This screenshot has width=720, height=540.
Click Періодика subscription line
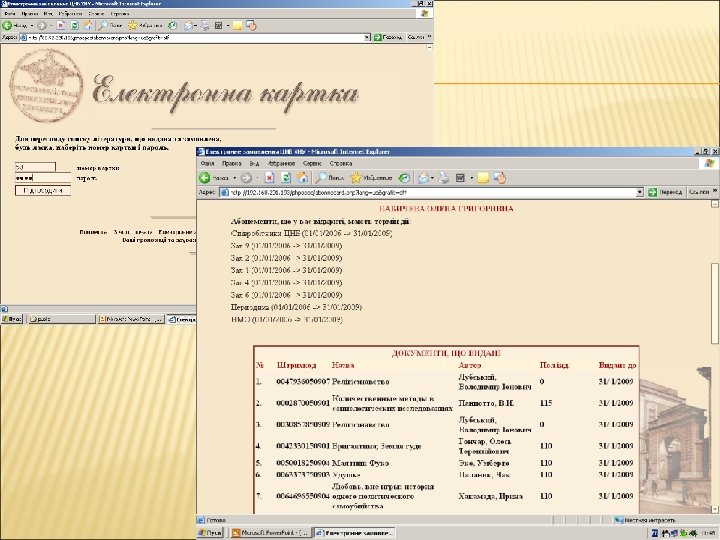tap(296, 307)
